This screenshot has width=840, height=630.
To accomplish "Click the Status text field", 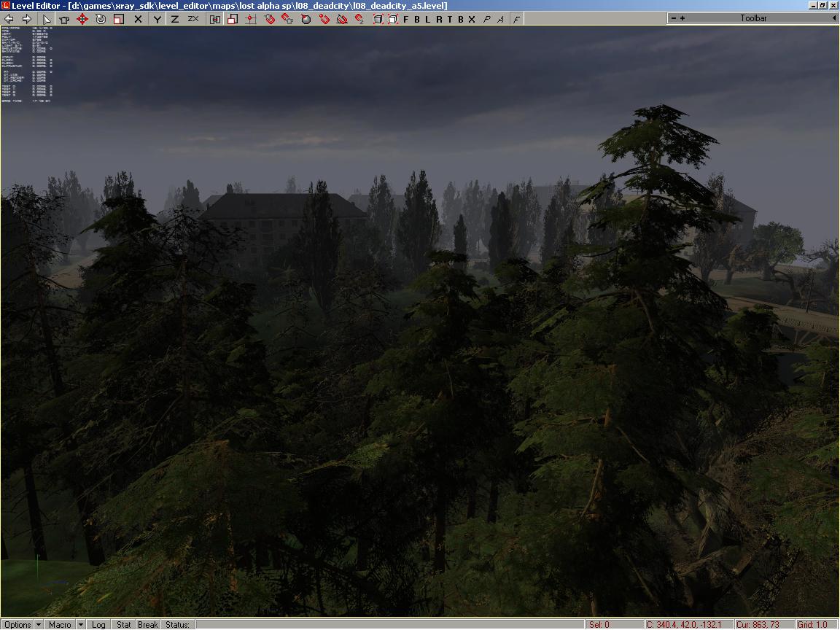I will point(390,625).
